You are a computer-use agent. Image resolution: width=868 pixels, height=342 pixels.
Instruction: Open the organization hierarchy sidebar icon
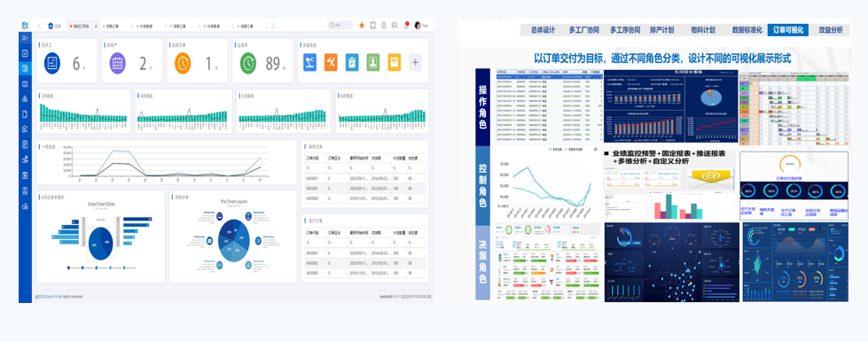25,99
